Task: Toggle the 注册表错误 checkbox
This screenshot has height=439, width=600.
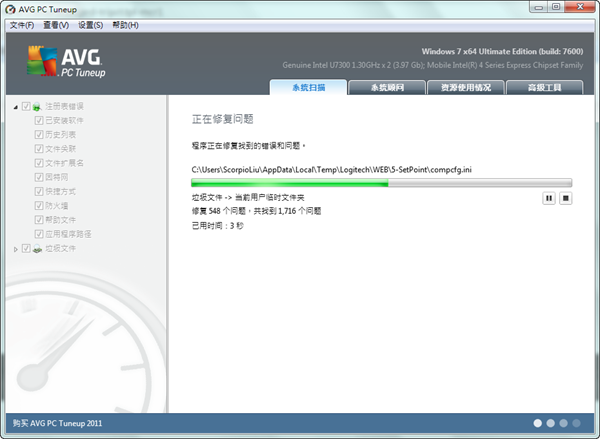Action: 26,106
